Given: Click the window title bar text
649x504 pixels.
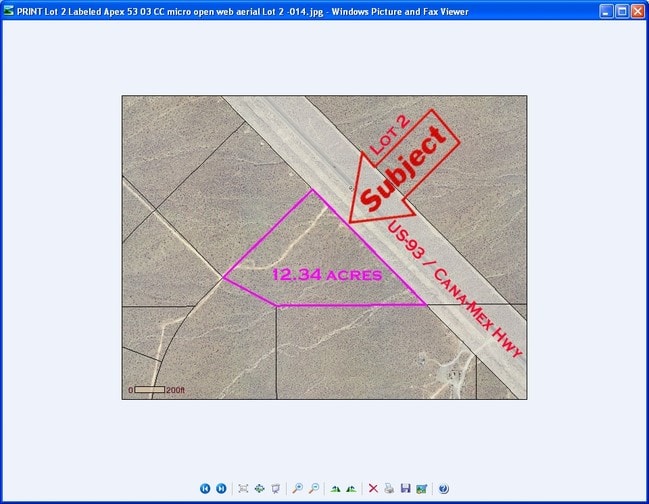Looking at the screenshot, I should point(250,11).
